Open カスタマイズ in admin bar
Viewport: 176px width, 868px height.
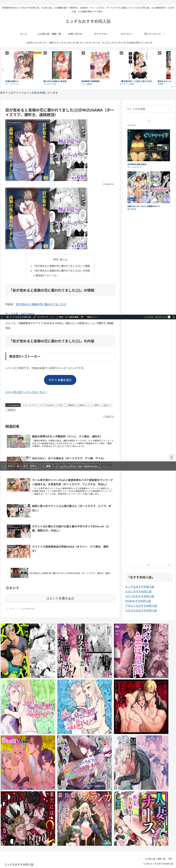(41, 317)
